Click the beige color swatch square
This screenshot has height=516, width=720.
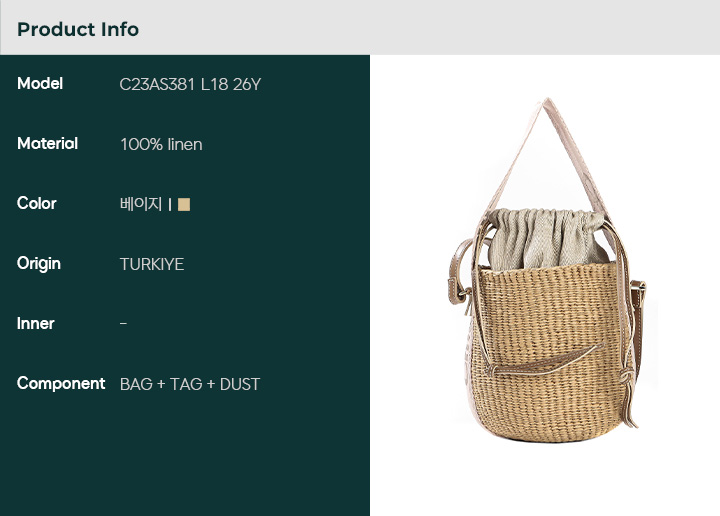click(184, 204)
